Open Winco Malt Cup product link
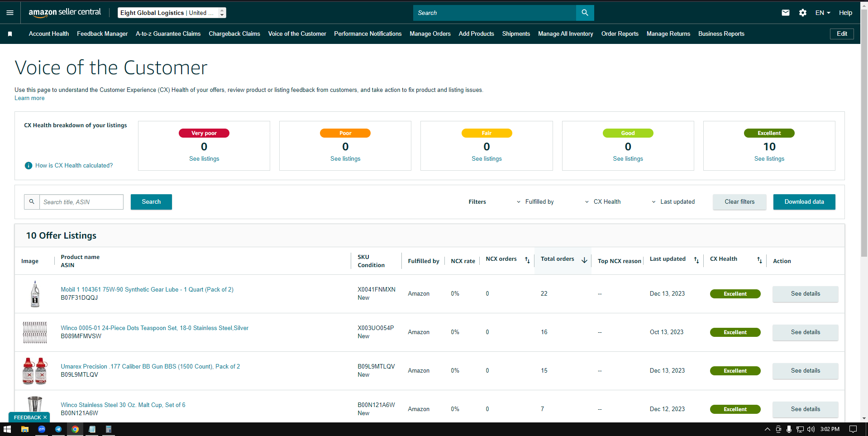 [x=123, y=405]
